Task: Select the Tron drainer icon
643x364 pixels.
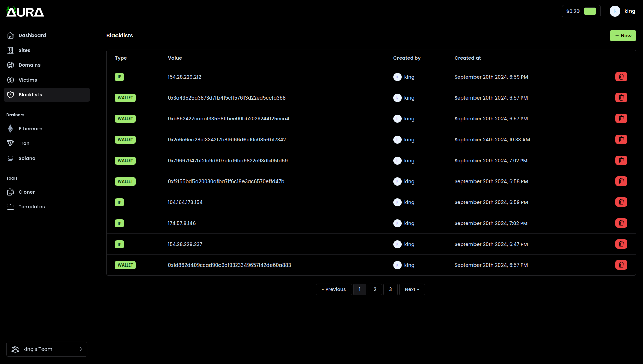Action: click(x=10, y=143)
